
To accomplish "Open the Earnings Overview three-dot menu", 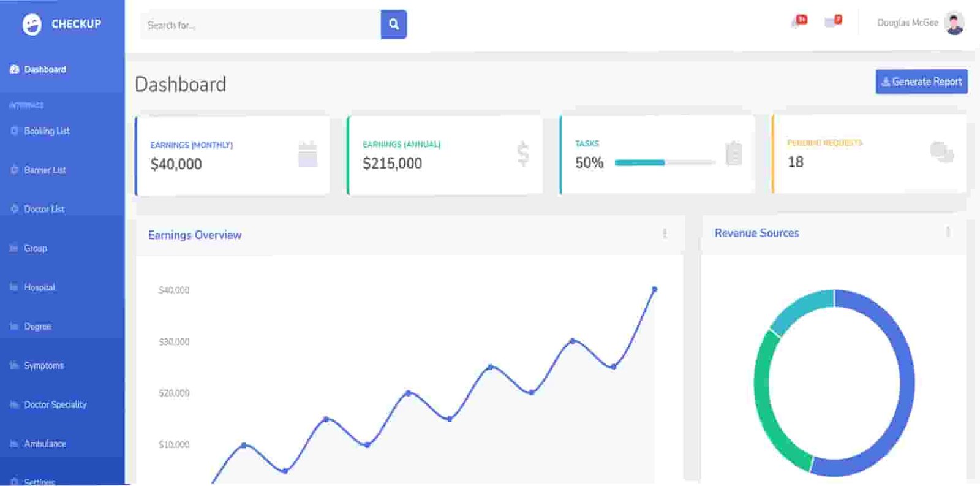I will (665, 234).
